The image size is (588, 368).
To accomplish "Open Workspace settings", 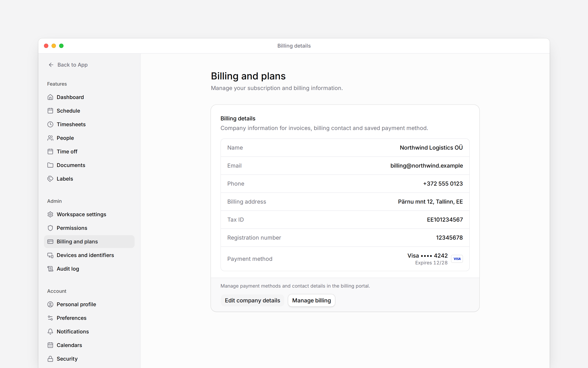I will click(89, 214).
